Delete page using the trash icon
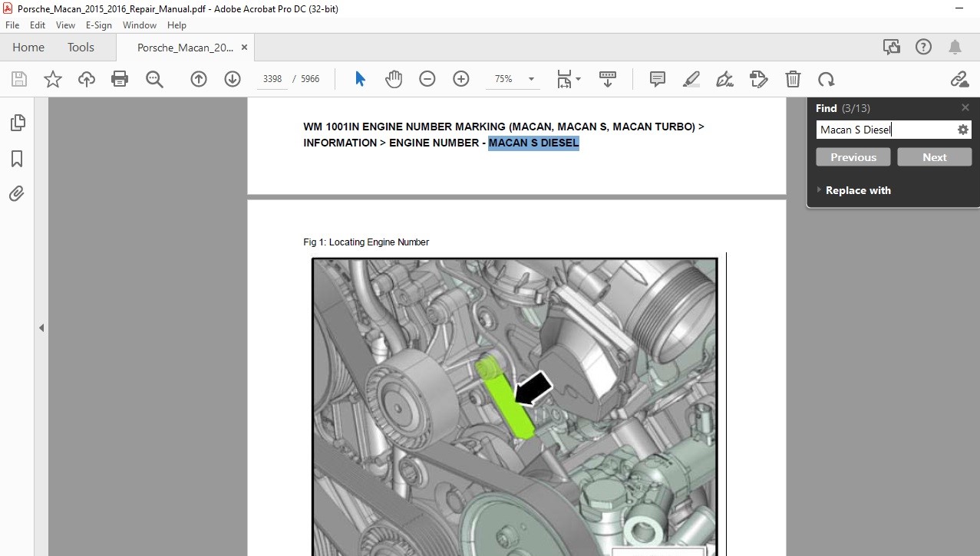 793,79
